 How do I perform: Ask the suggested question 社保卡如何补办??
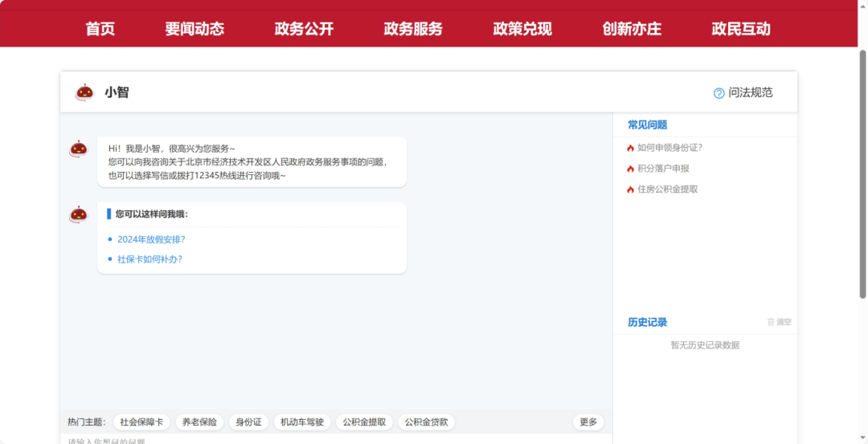pos(149,259)
